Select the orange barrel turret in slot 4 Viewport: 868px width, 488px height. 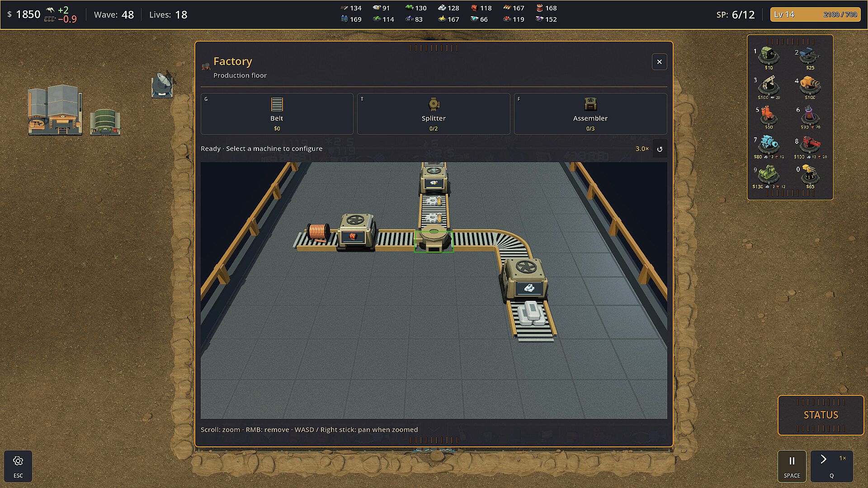(x=810, y=88)
